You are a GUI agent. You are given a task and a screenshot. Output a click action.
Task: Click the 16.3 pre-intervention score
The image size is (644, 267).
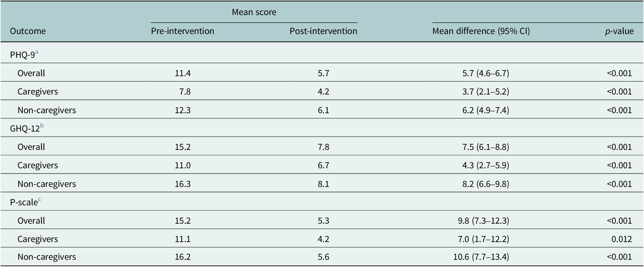tap(182, 184)
